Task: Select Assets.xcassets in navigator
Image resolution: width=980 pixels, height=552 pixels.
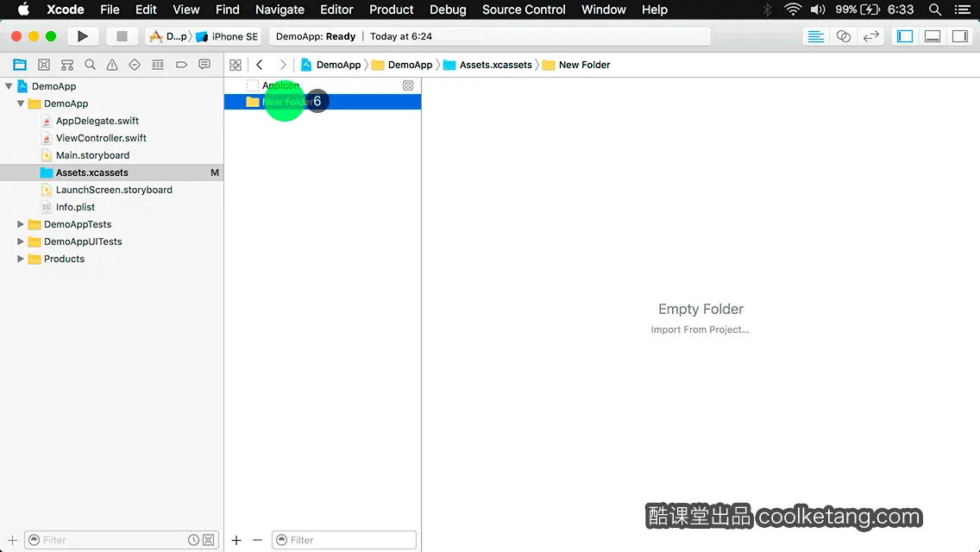Action: tap(111, 172)
